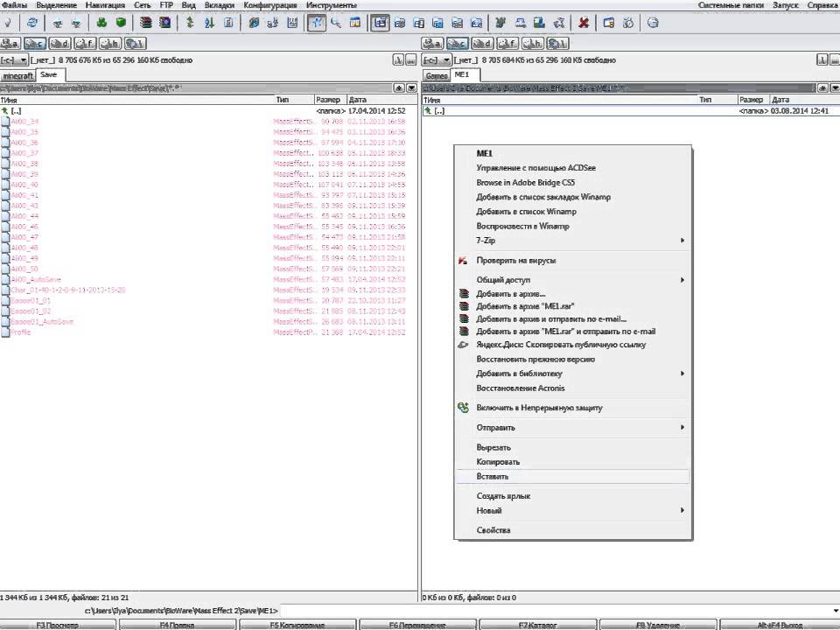Choose Вырезать from context menu
The image size is (840, 630).
pyautogui.click(x=573, y=447)
